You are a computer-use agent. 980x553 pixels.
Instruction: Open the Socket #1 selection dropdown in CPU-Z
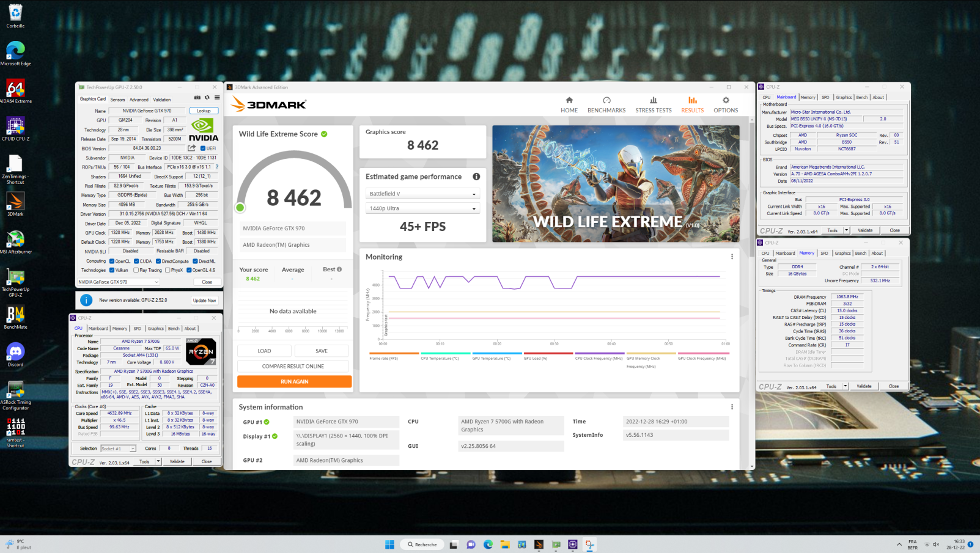[118, 449]
